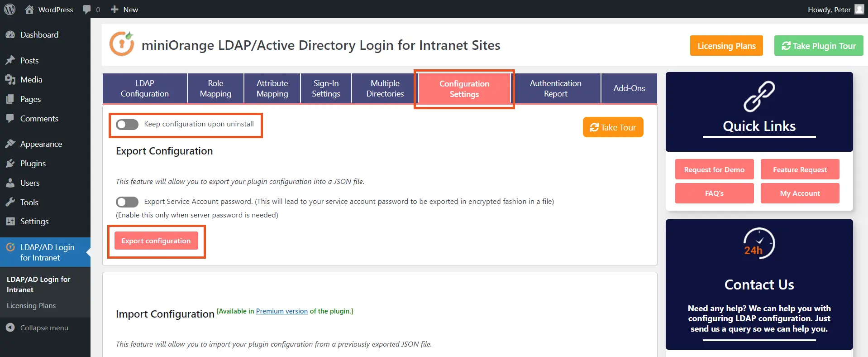
Task: Click the WordPress logo icon
Action: click(10, 10)
